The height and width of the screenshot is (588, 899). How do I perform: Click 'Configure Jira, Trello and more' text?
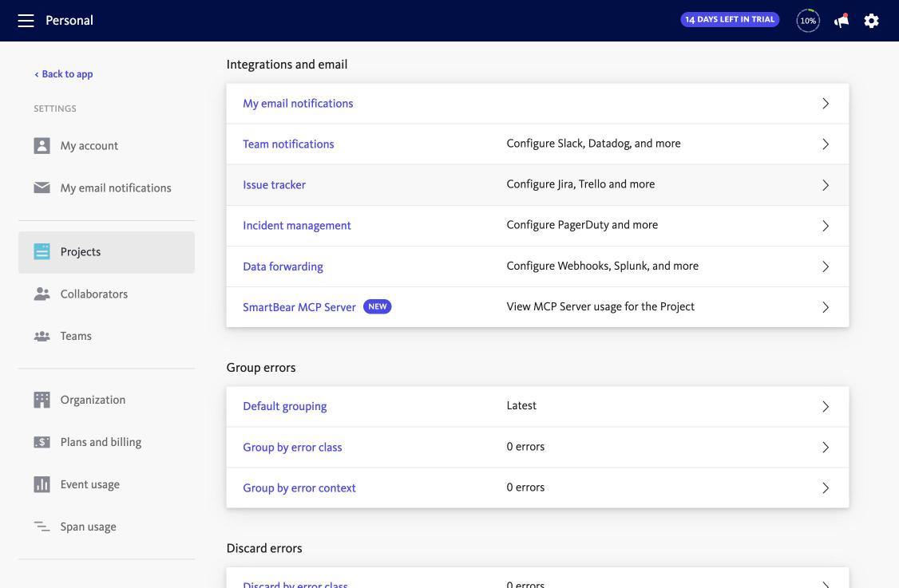point(580,184)
